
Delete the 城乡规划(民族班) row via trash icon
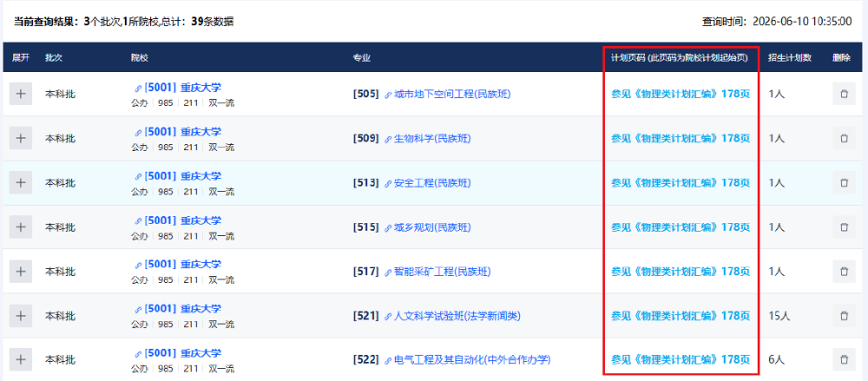click(844, 227)
